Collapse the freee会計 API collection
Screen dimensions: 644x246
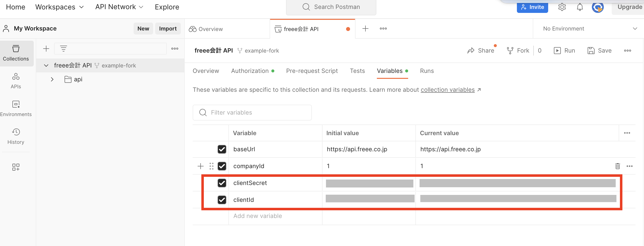point(46,65)
